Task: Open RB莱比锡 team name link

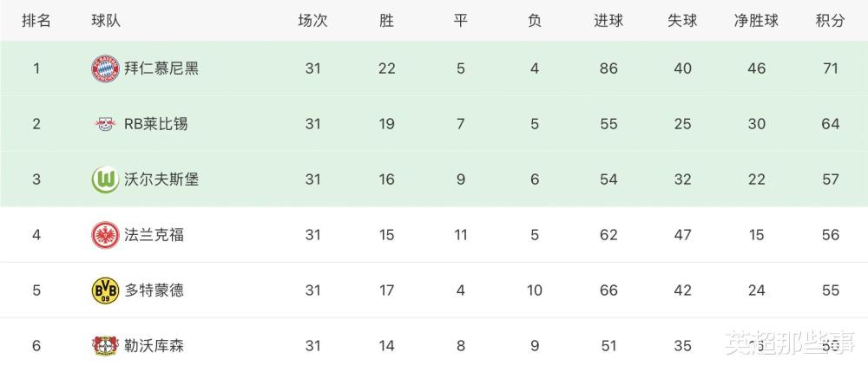Action: [x=156, y=124]
